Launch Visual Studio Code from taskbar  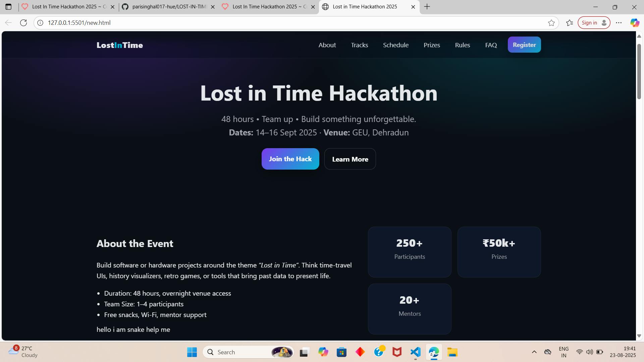point(416,352)
